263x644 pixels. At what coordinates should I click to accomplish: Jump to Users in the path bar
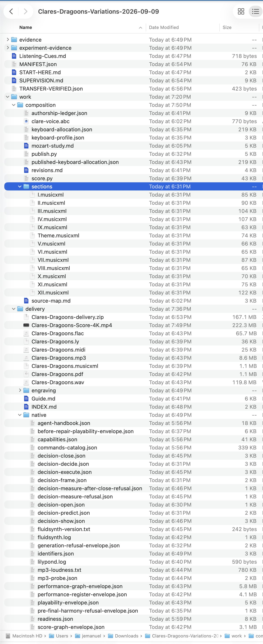pyautogui.click(x=59, y=636)
